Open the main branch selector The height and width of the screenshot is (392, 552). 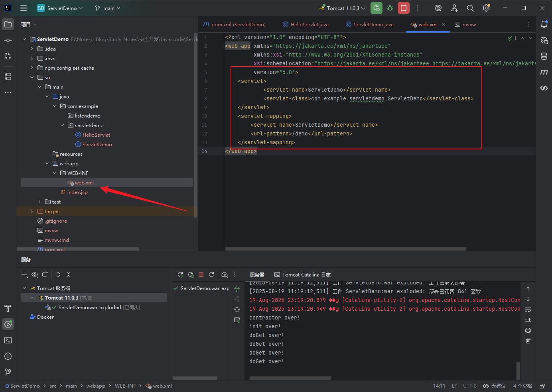[108, 8]
